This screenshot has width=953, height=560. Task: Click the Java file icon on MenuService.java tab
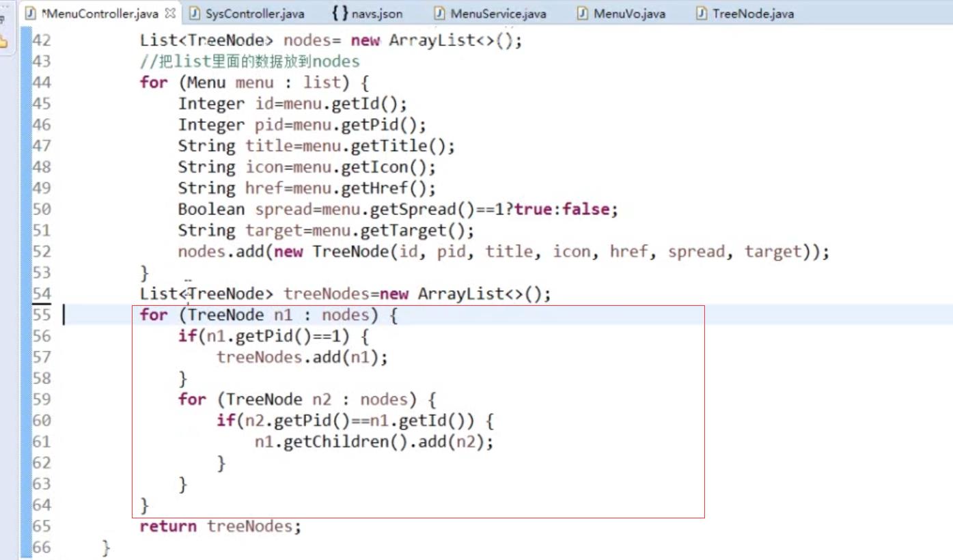tap(439, 13)
